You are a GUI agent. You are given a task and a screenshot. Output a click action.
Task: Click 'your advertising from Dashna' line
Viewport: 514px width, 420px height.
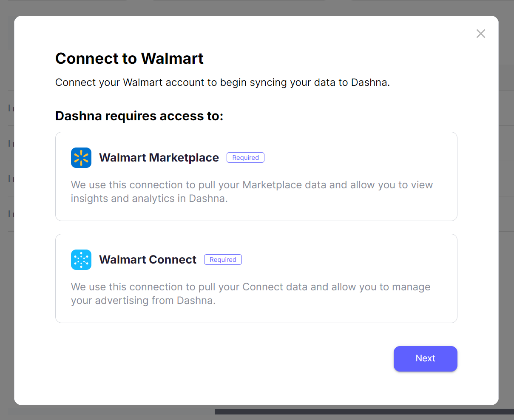tap(143, 301)
